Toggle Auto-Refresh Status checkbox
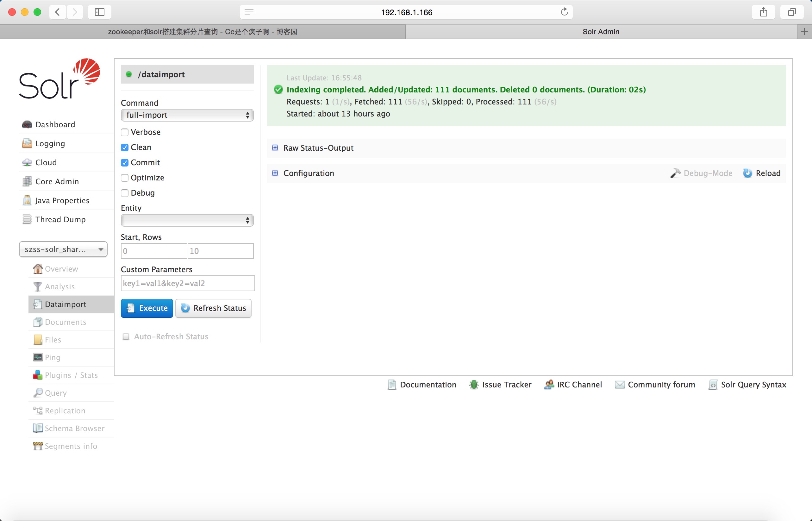 126,336
